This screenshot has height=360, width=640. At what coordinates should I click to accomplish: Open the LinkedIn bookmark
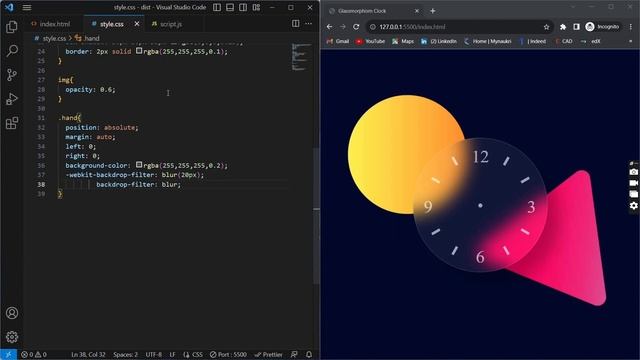pos(439,41)
